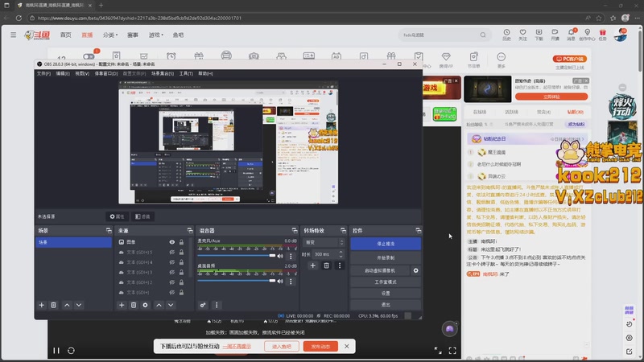
Task: Float the 混音器 dock panel
Action: 295,231
